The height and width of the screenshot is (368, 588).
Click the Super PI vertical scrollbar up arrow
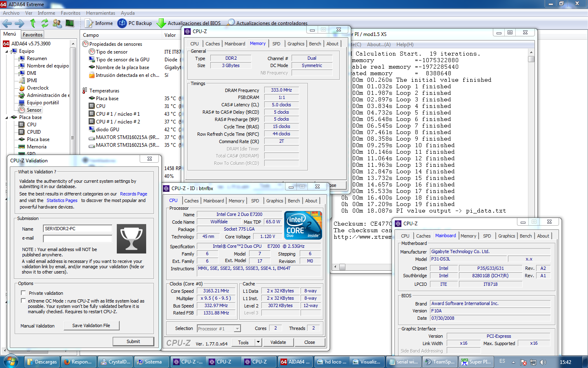531,52
